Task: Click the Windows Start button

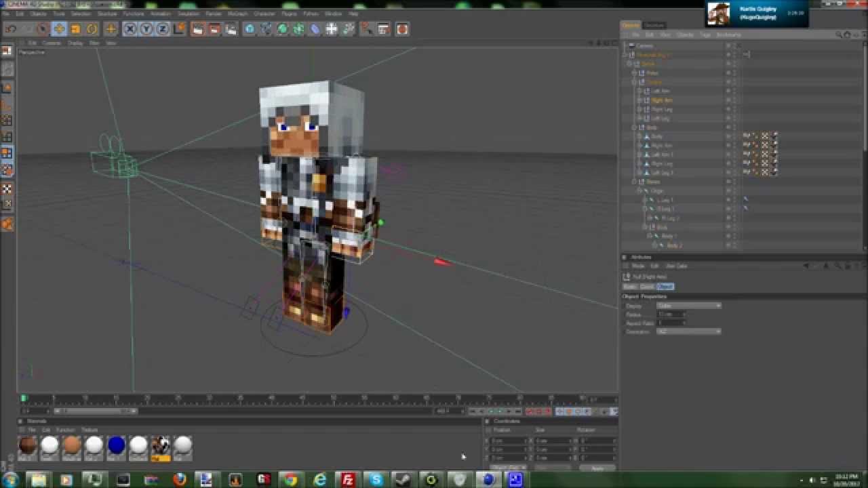Action: click(x=10, y=480)
